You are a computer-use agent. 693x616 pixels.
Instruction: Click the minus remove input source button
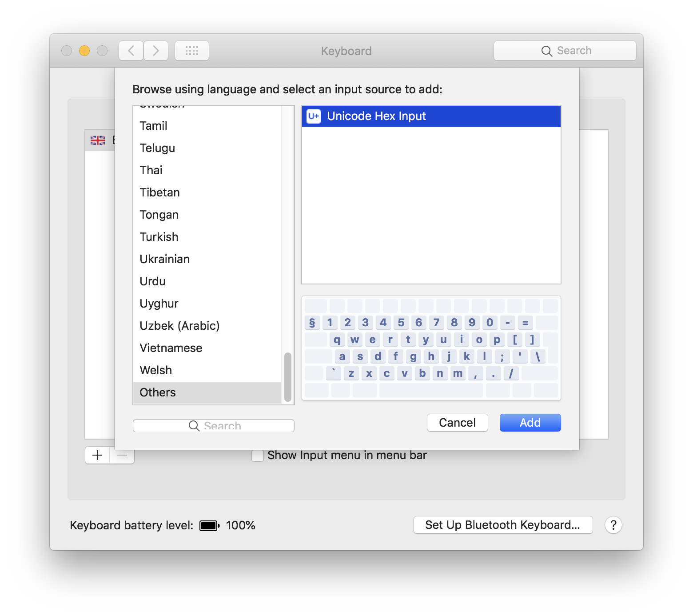pos(122,455)
